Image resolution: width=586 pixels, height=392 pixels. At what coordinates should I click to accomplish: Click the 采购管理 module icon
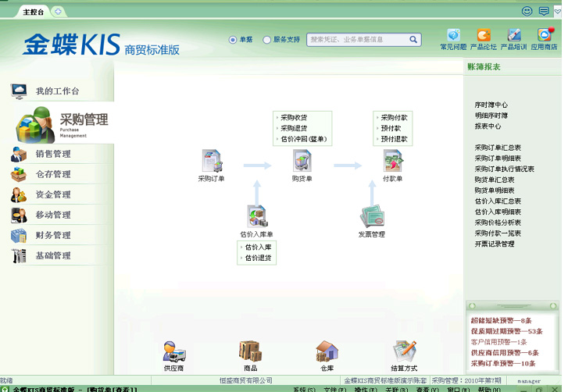click(x=35, y=125)
